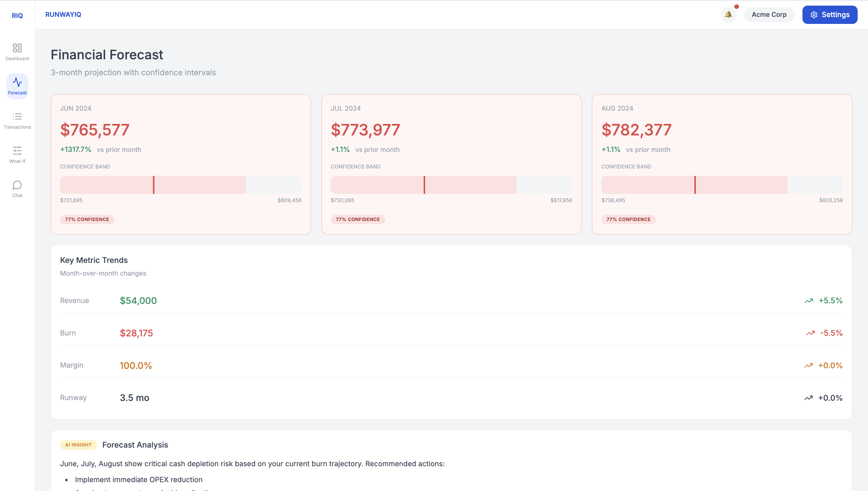Open the Dashboard grid icon
Screen dimensions: 868x491
pos(17,48)
